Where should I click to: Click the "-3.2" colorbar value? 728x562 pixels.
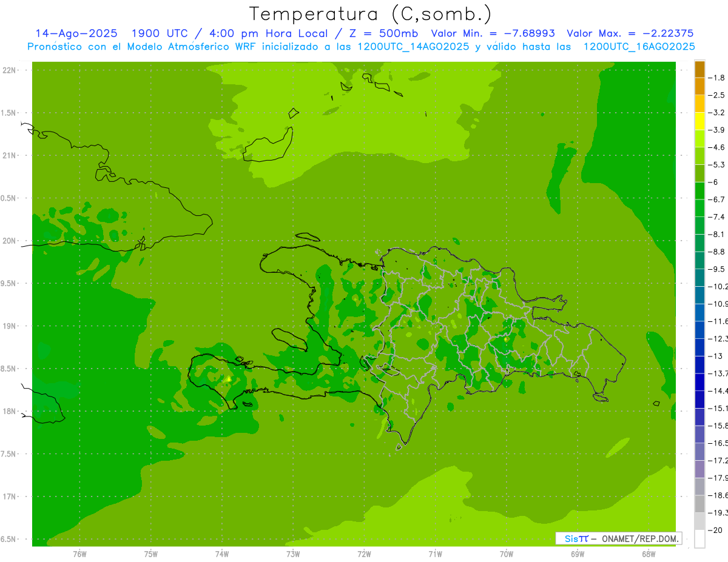tap(717, 113)
